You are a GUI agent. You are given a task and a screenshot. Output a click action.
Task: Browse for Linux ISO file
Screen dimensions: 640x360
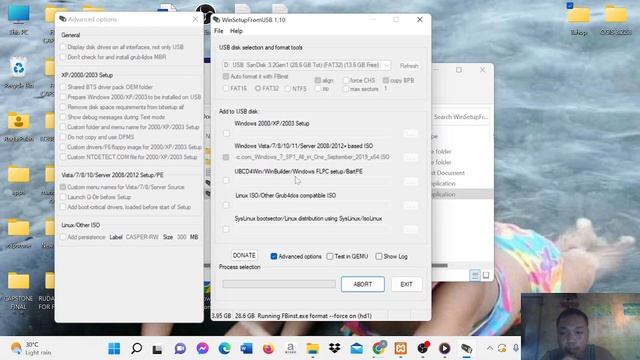point(411,205)
